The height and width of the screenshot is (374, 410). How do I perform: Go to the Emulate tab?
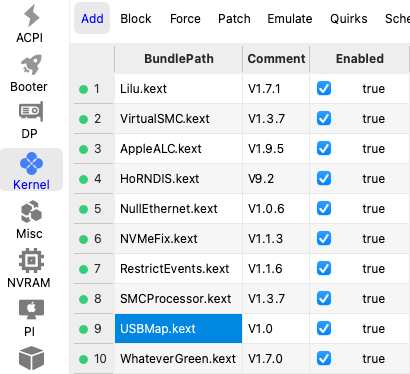tap(290, 19)
